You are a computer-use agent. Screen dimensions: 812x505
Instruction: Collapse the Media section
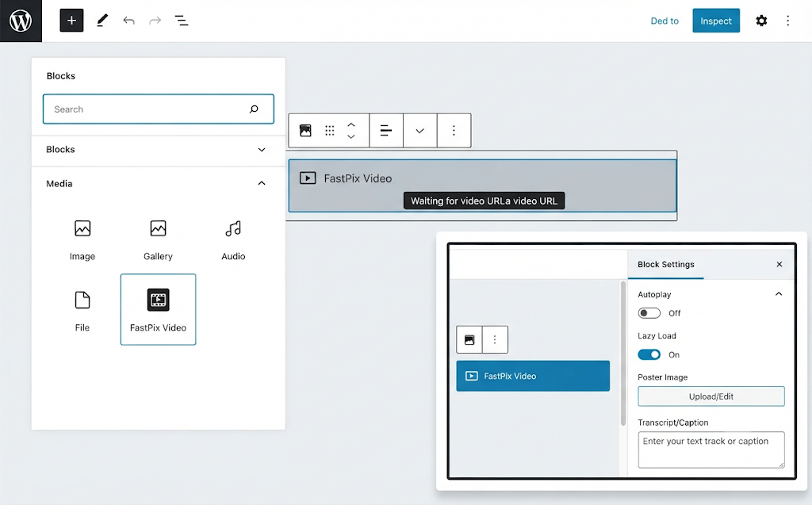(x=262, y=183)
